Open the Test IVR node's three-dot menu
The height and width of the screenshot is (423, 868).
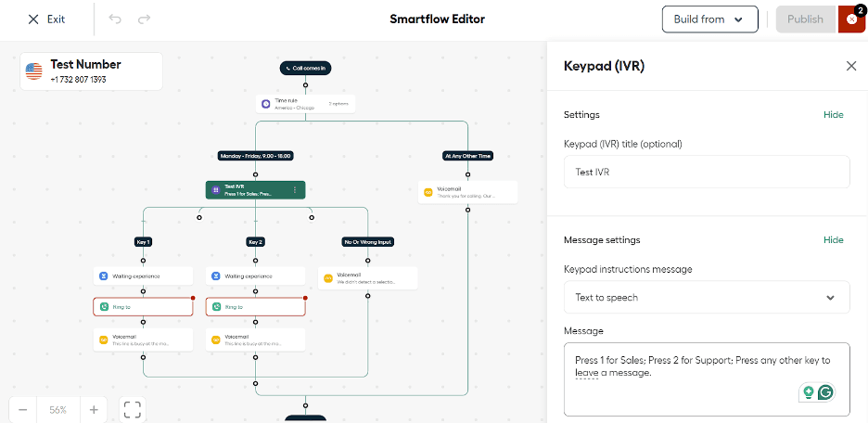pyautogui.click(x=295, y=190)
